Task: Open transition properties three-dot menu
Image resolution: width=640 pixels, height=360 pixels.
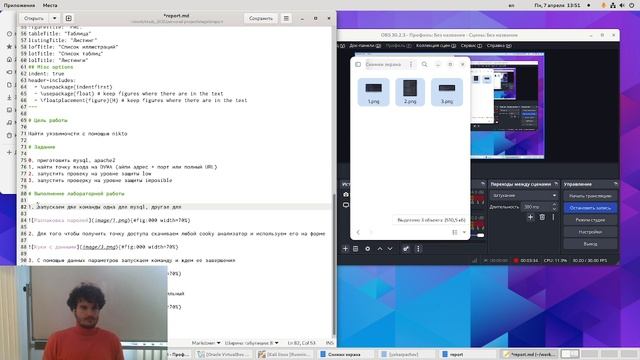Action: click(553, 217)
